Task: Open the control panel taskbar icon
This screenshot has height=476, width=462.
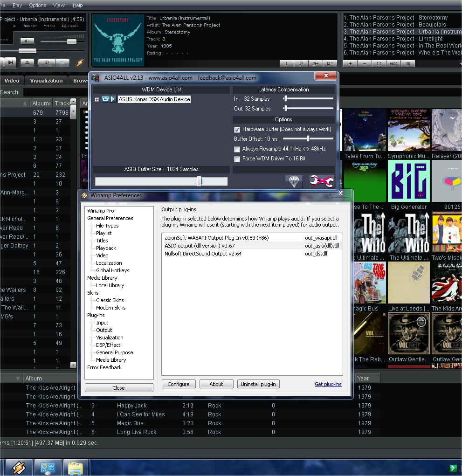Action: (x=48, y=467)
